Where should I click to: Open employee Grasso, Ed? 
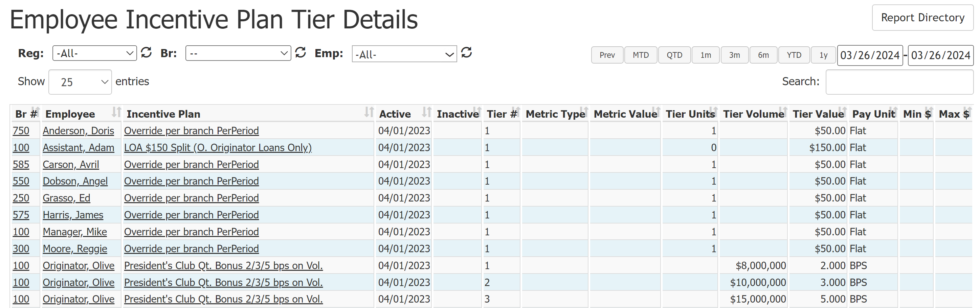(x=66, y=198)
